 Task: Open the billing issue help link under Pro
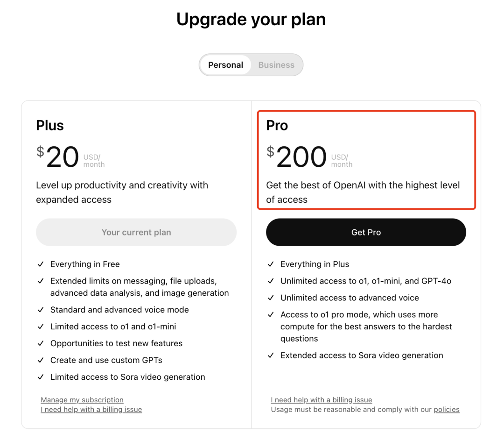tap(322, 400)
